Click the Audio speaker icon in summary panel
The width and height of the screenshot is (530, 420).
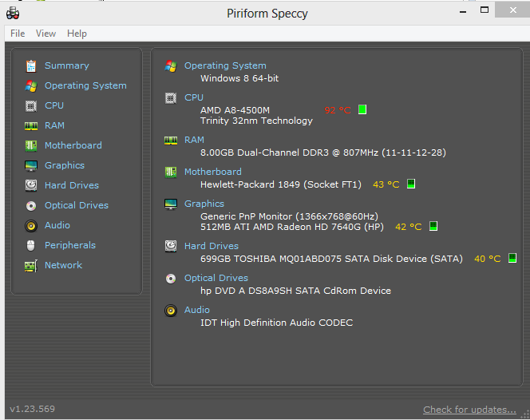171,310
